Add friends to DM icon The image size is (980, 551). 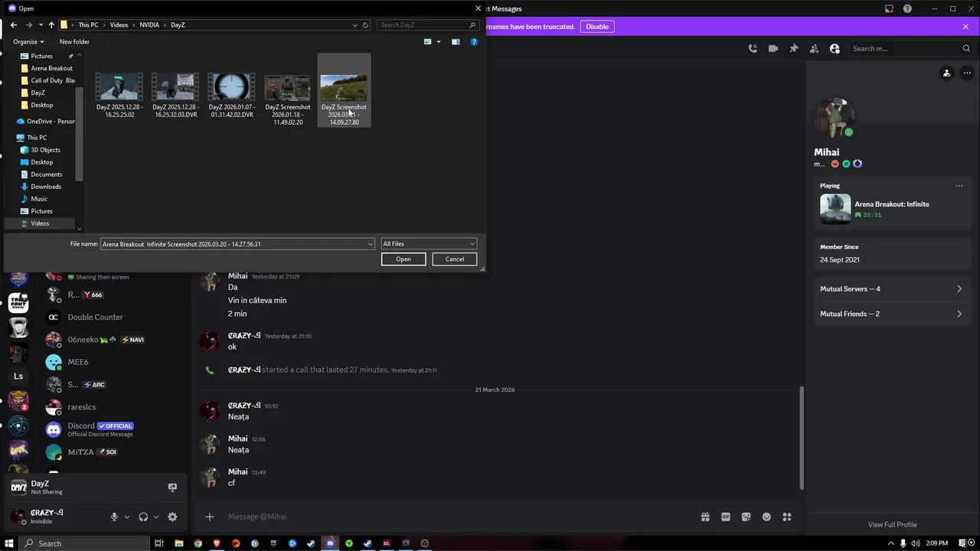pos(815,48)
